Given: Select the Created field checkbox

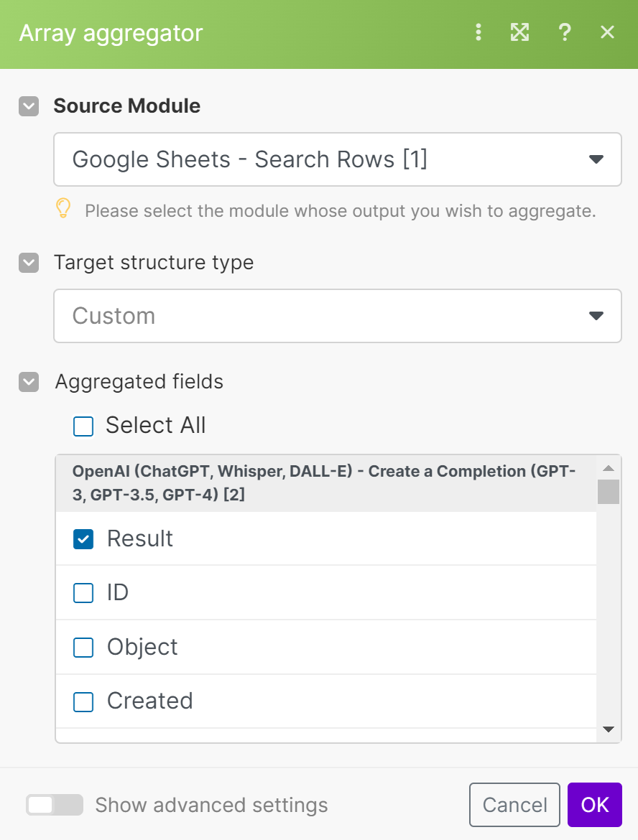Looking at the screenshot, I should (x=84, y=701).
